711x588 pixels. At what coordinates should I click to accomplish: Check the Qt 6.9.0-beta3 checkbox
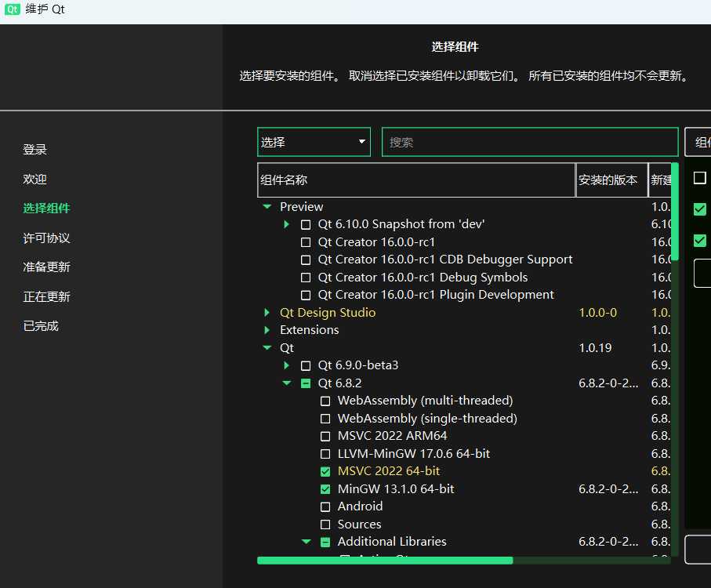(x=306, y=365)
